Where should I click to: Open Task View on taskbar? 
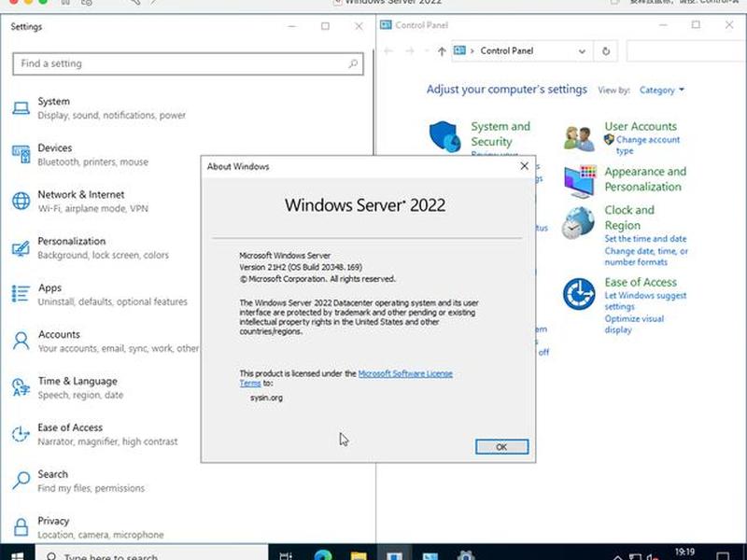[286, 555]
